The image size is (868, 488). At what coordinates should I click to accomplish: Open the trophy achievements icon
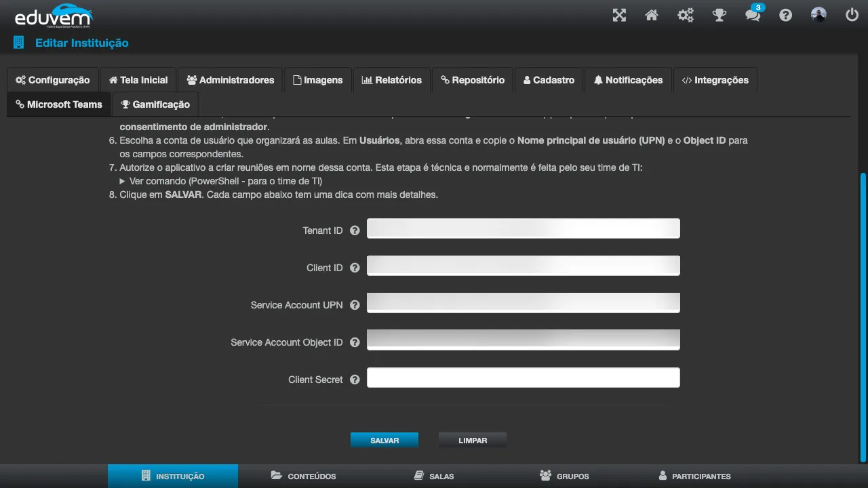click(x=719, y=15)
